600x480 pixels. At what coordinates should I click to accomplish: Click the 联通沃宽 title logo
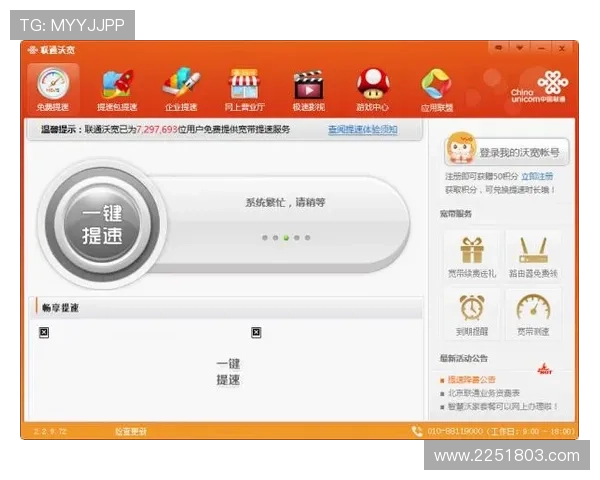pyautogui.click(x=51, y=50)
